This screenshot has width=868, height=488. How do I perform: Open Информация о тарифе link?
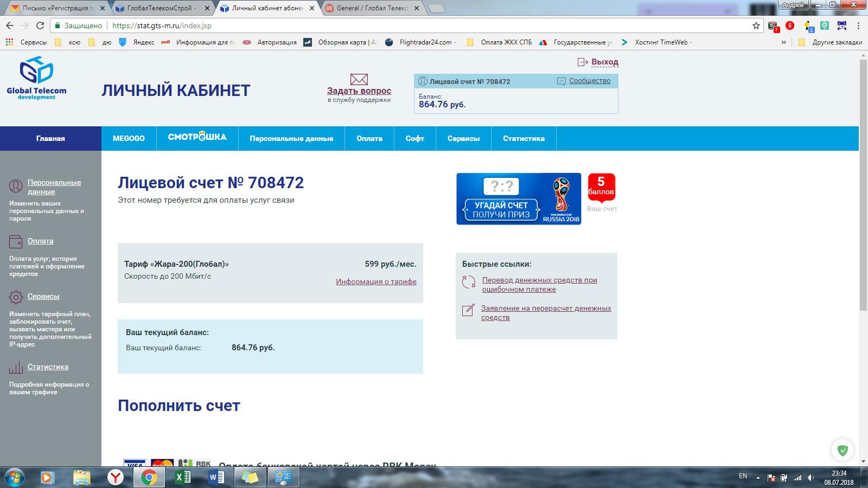tap(376, 281)
